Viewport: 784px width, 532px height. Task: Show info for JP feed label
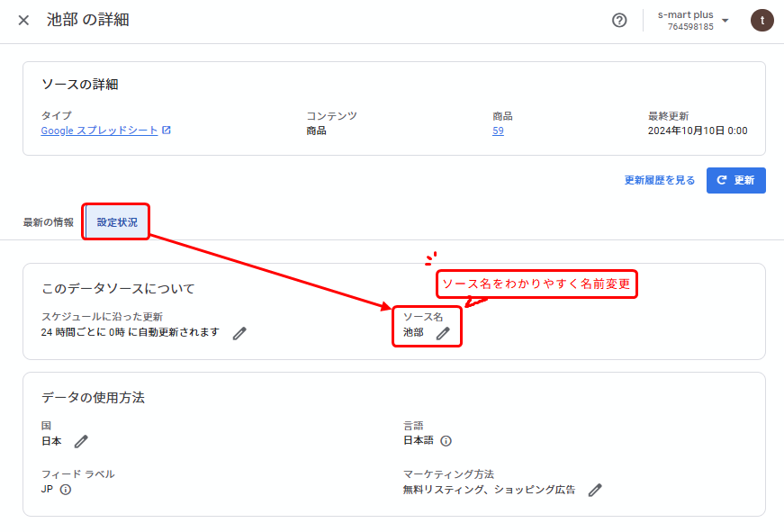pos(66,490)
